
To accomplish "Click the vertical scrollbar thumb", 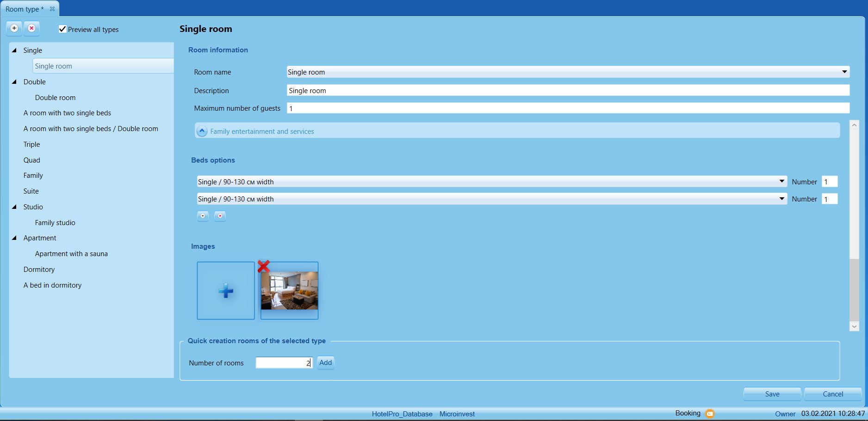I will (x=854, y=195).
